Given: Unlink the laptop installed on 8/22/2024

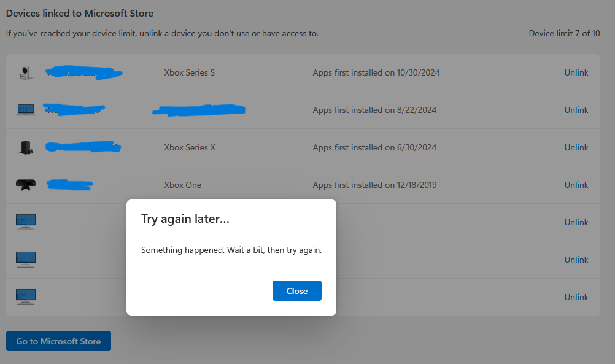Looking at the screenshot, I should [x=576, y=109].
